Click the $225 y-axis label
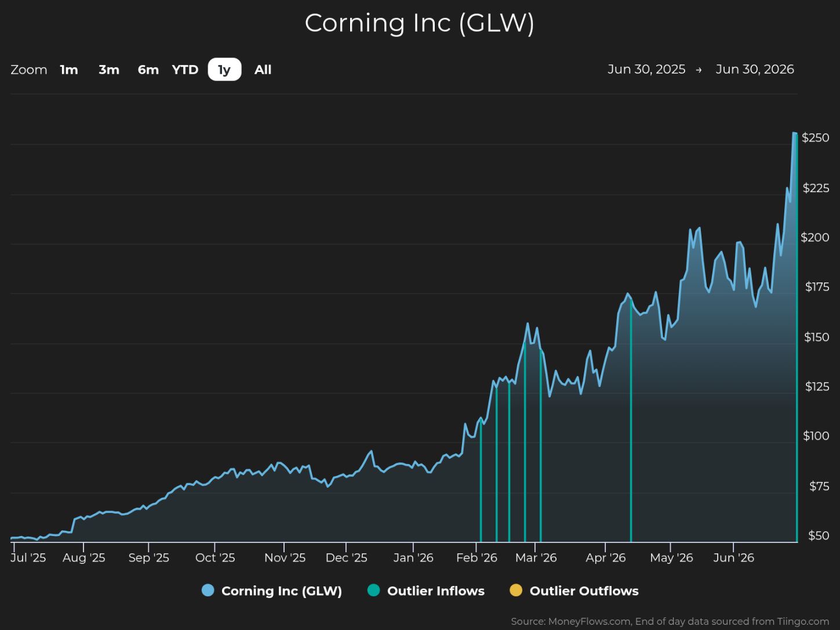The image size is (840, 630). click(x=816, y=188)
